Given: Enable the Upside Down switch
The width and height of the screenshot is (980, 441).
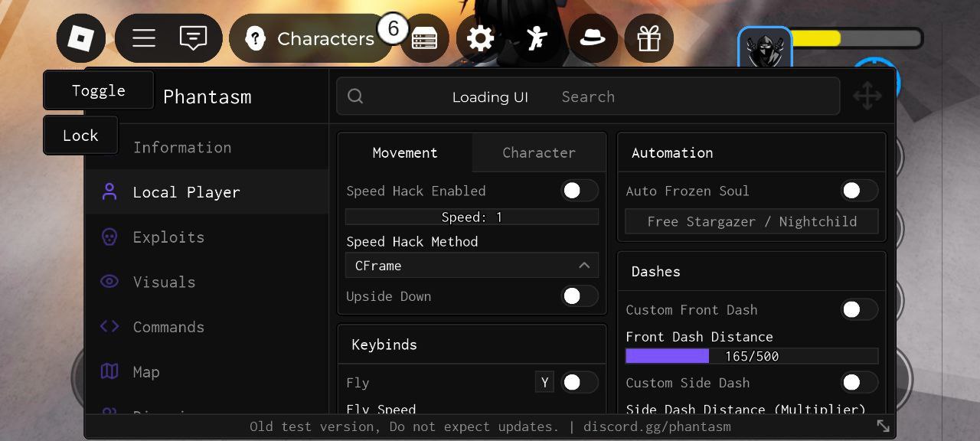Looking at the screenshot, I should coord(580,296).
